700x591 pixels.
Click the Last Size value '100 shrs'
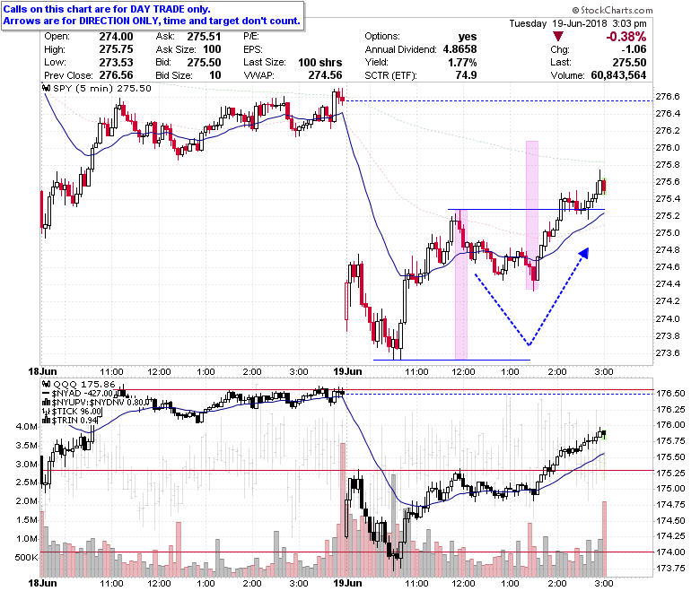click(x=320, y=63)
